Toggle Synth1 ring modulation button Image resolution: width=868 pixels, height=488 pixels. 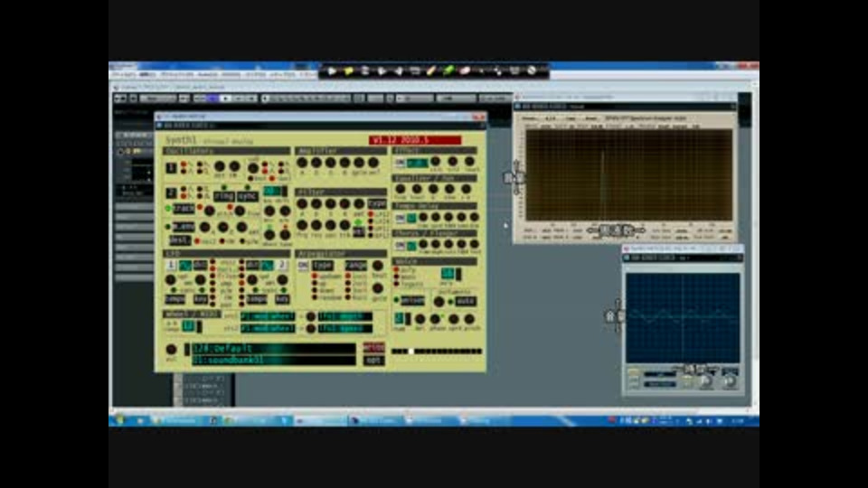pyautogui.click(x=224, y=196)
